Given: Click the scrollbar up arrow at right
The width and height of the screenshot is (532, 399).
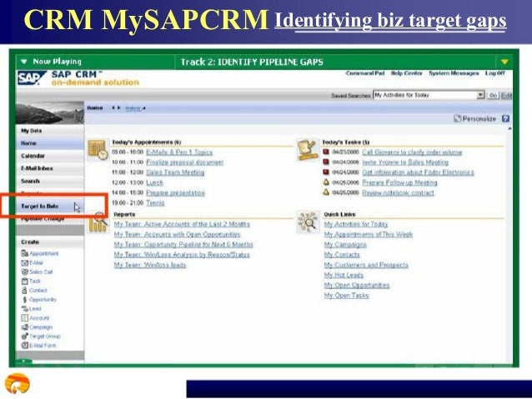Looking at the screenshot, I should point(509,128).
